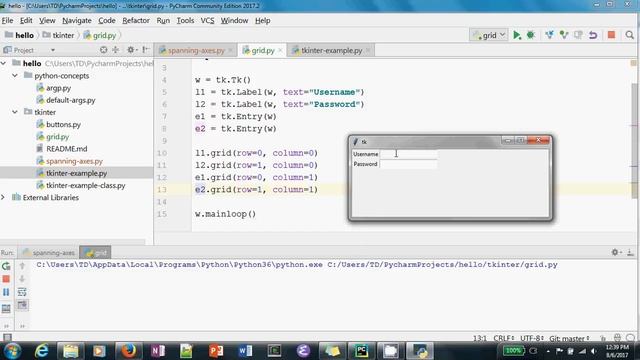Run the grid configuration with the green play icon

click(x=517, y=35)
